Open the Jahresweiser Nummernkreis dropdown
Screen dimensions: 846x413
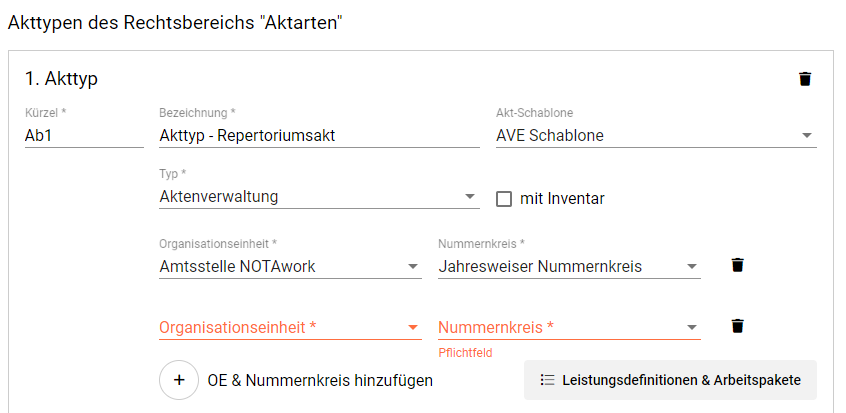[x=569, y=266]
